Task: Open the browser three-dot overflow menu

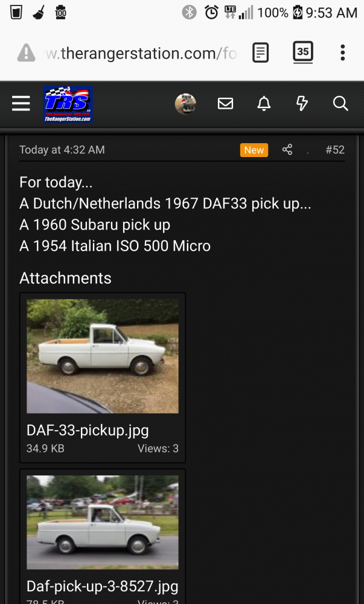Action: 342,53
